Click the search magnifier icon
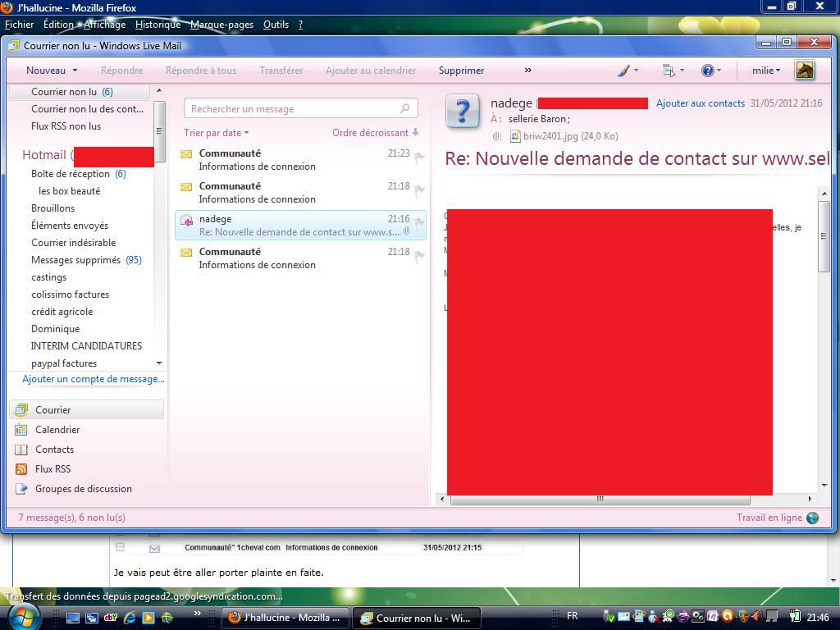The image size is (840, 630). point(404,108)
